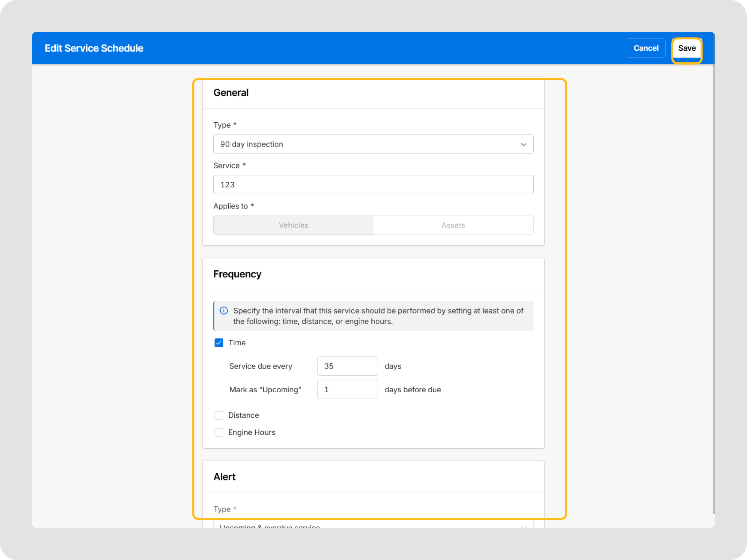
Task: Click the Cancel button
Action: (646, 48)
